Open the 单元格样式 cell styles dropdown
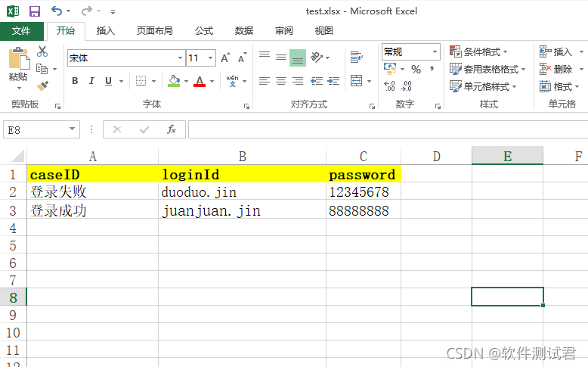This screenshot has height=367, width=588. point(483,86)
